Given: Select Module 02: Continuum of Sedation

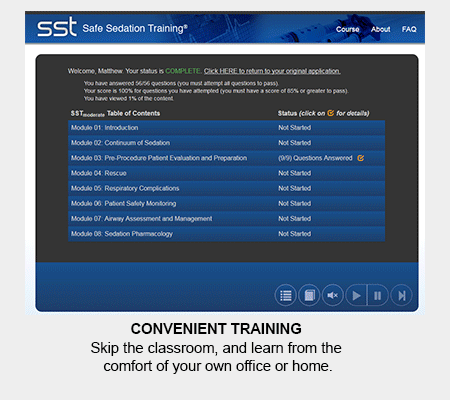Looking at the screenshot, I should pyautogui.click(x=227, y=143).
